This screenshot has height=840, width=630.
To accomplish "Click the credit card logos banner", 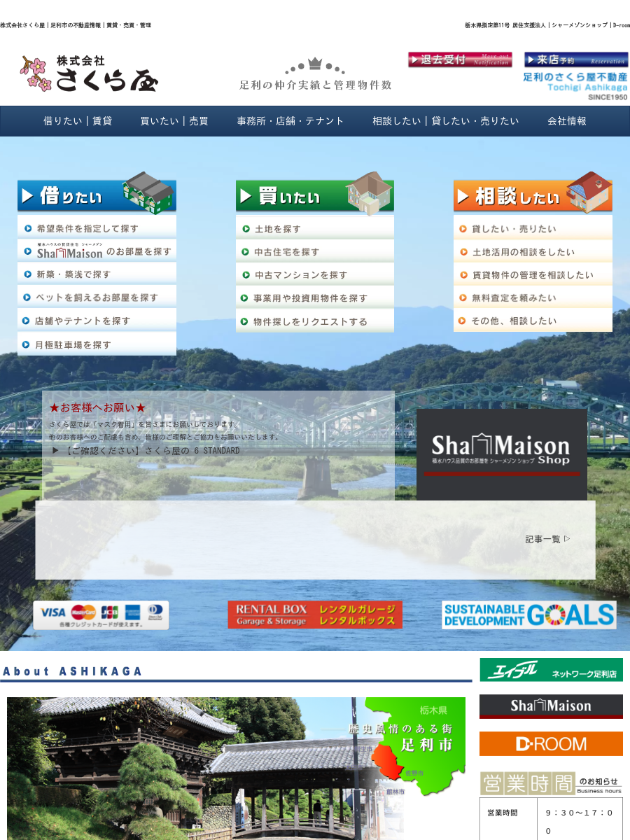I will [x=101, y=615].
